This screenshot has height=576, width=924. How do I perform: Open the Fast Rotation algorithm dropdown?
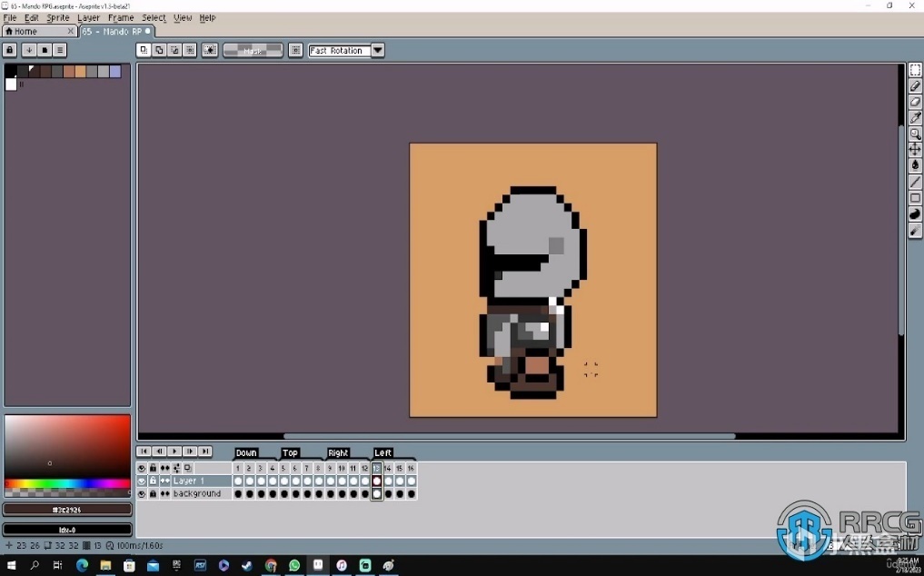[378, 50]
